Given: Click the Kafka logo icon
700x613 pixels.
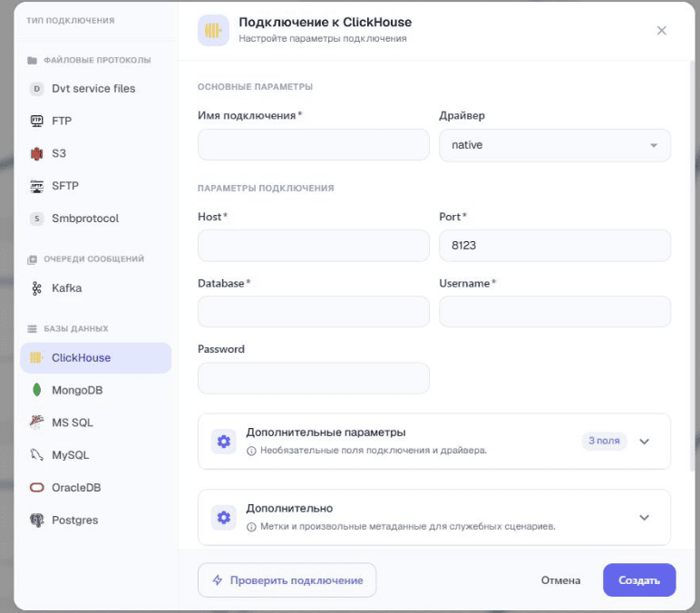Looking at the screenshot, I should click(x=36, y=288).
